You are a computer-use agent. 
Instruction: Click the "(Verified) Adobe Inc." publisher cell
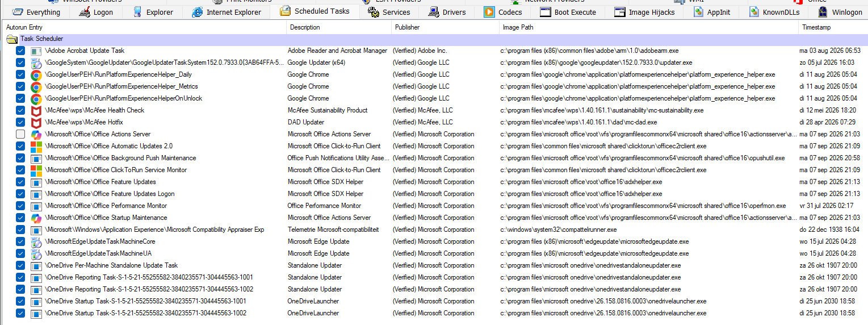(420, 51)
